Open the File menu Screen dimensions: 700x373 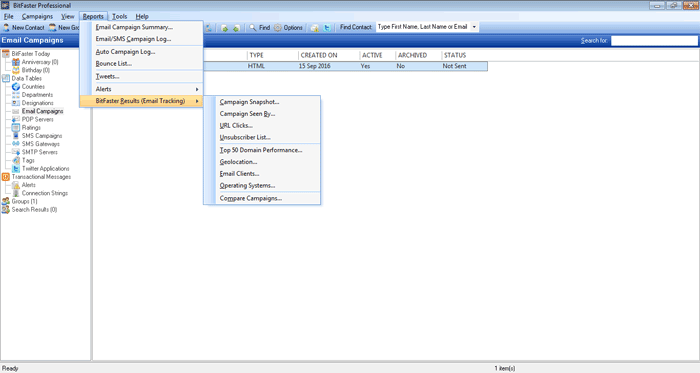pos(8,17)
